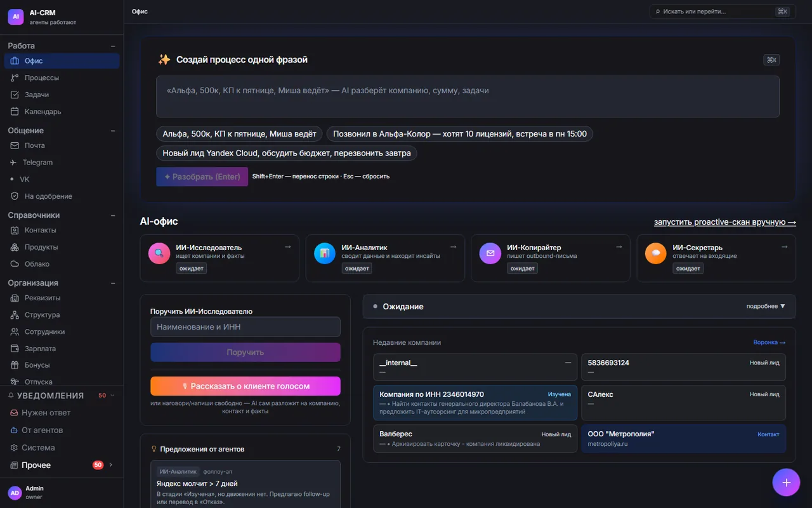Click the sparkles icon beside Создай процесс
The image size is (812, 508).
(x=164, y=60)
